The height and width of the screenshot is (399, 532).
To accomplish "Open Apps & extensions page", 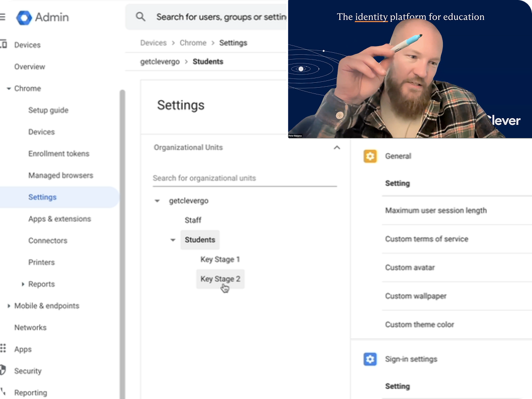I will [60, 219].
